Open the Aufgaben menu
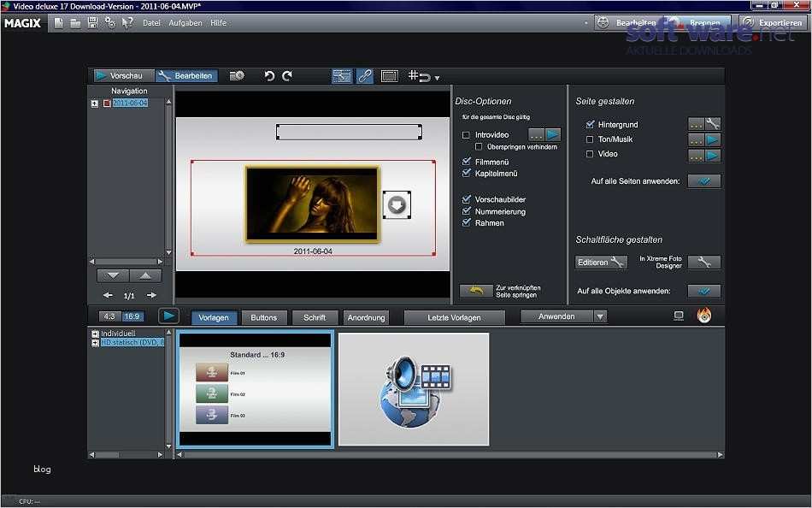Image resolution: width=812 pixels, height=508 pixels. [185, 23]
